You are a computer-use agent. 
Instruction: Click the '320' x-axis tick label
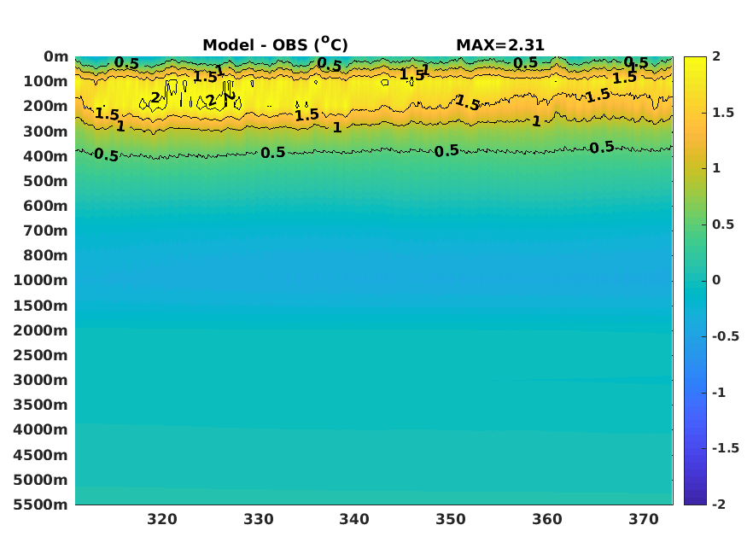click(162, 519)
